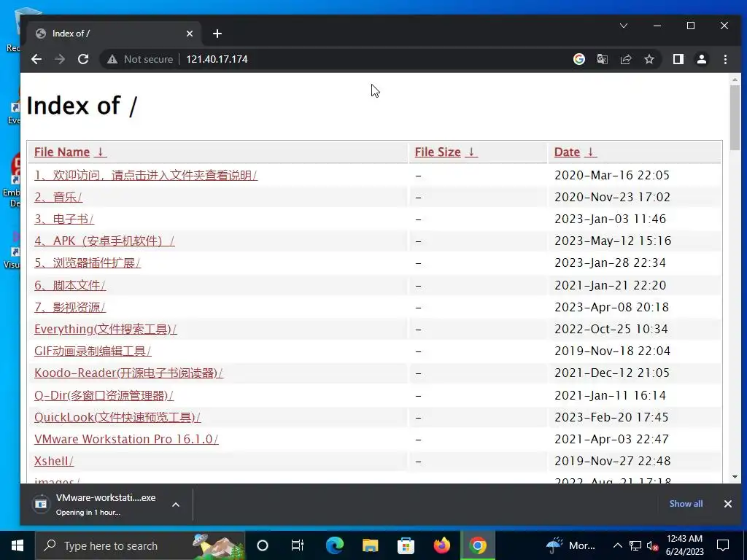
Task: Launch Firefox from taskbar
Action: (441, 545)
